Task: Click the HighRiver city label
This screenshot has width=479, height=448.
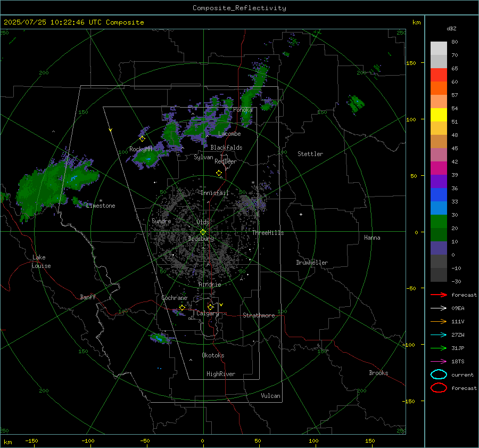Action: pos(221,374)
